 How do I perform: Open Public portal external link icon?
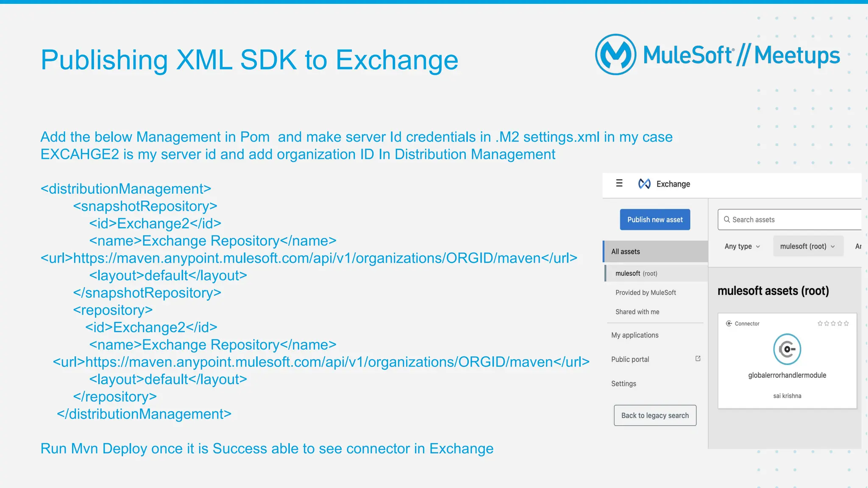coord(698,359)
